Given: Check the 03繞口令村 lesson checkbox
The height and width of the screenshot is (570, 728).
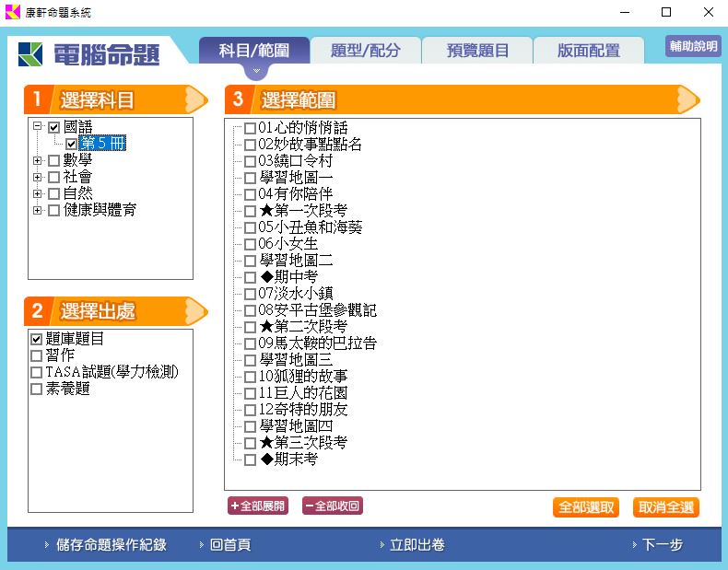Looking at the screenshot, I should pyautogui.click(x=250, y=161).
